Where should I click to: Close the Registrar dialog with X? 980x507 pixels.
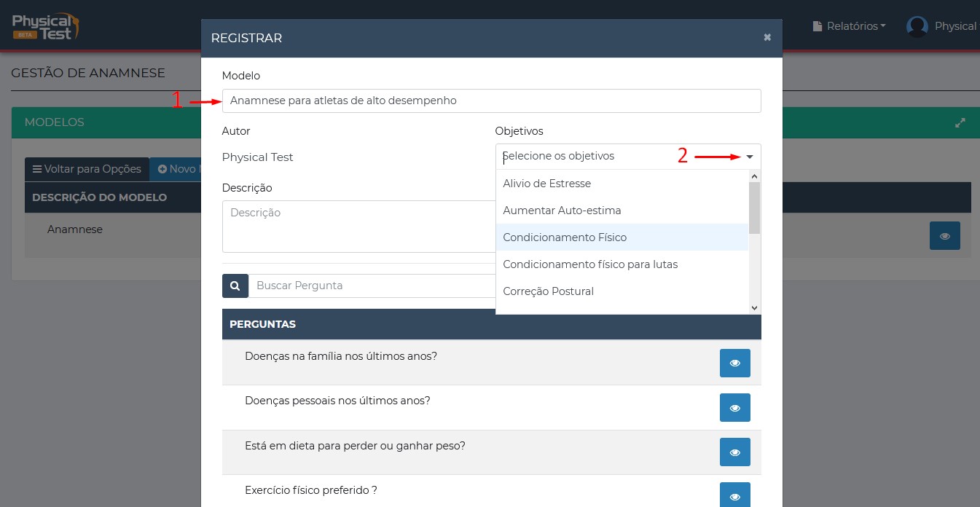click(x=767, y=37)
